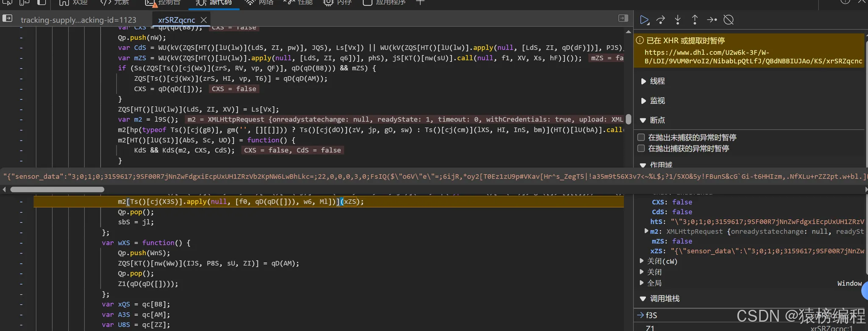Image resolution: width=868 pixels, height=331 pixels.
Task: Click the 已在 XHR 或提取时暂停 banner title
Action: pos(685,40)
